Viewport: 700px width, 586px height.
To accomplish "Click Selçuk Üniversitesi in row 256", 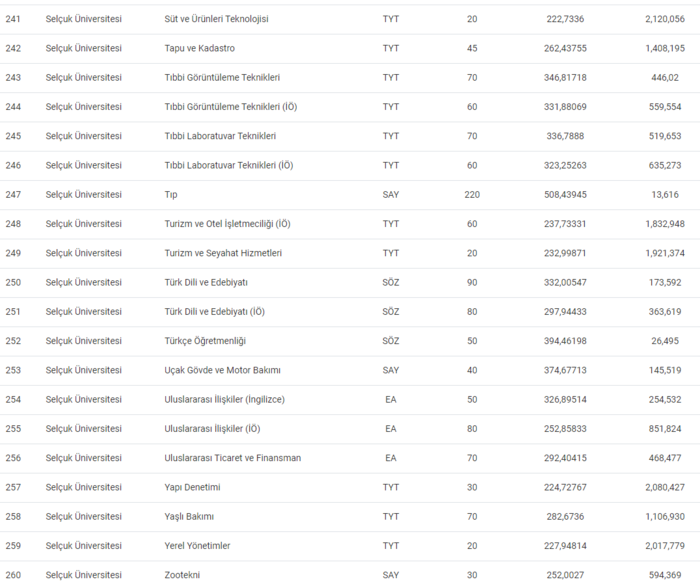I will [84, 458].
